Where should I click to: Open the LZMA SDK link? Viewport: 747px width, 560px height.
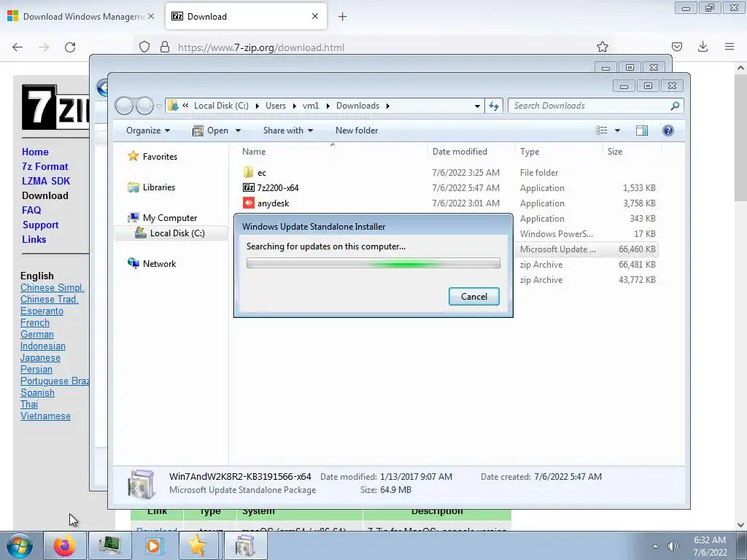(x=46, y=181)
